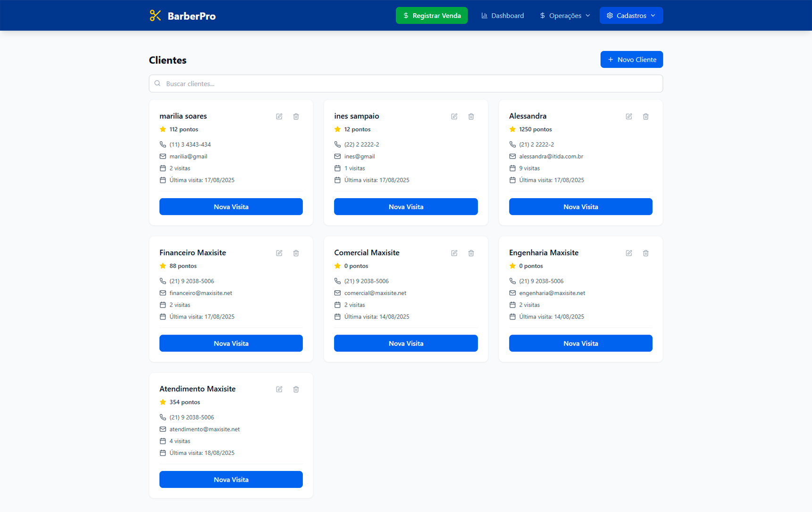This screenshot has width=812, height=512.
Task: Edit the Alessandra client record
Action: pos(629,117)
